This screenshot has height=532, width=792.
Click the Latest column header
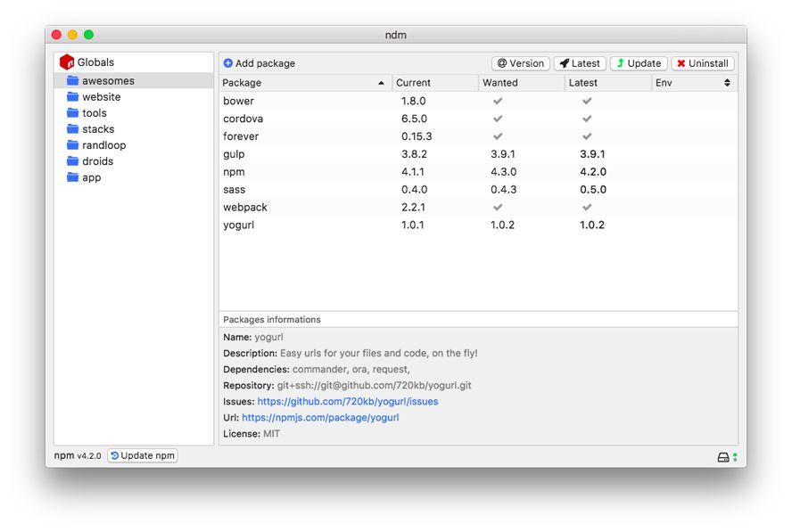[x=608, y=83]
